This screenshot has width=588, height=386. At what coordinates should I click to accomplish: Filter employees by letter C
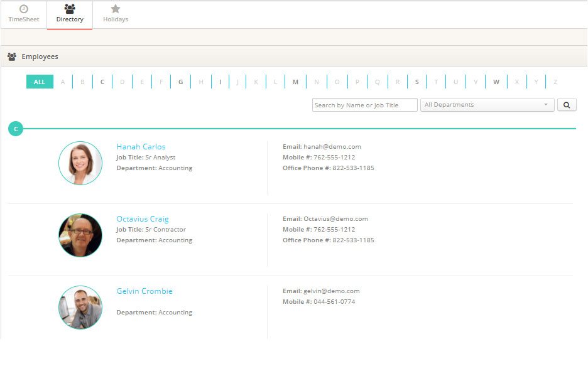coord(102,82)
